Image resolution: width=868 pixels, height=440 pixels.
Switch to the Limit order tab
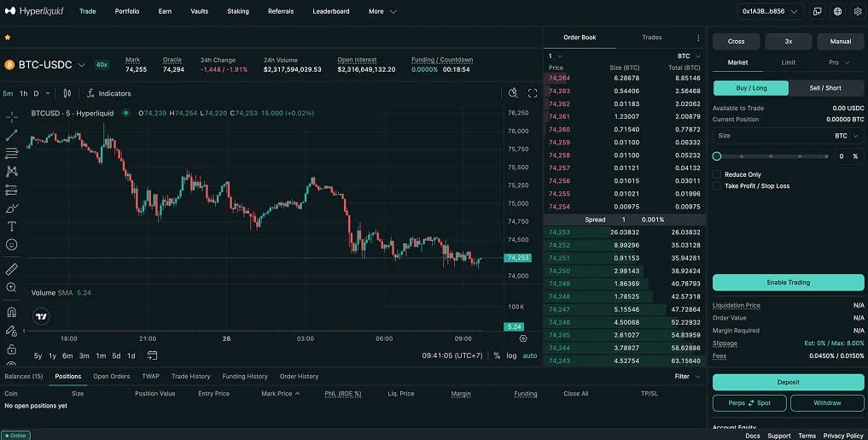coord(789,62)
